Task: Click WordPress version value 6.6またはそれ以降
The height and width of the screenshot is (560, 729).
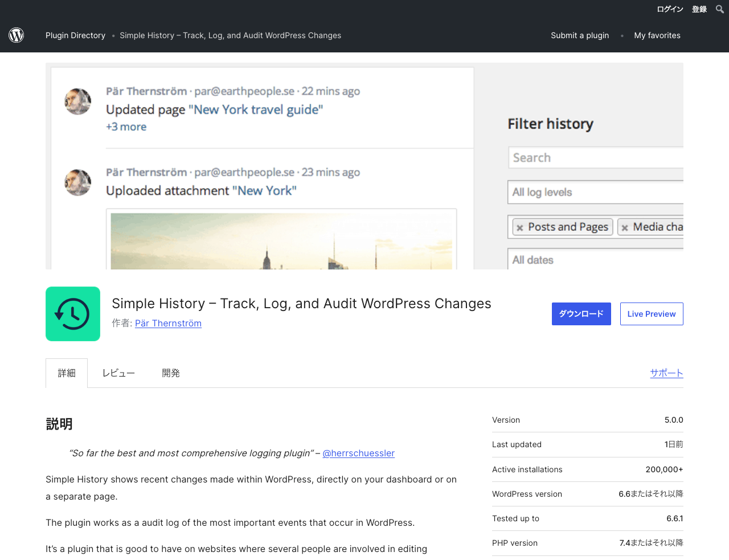Action: pos(651,494)
